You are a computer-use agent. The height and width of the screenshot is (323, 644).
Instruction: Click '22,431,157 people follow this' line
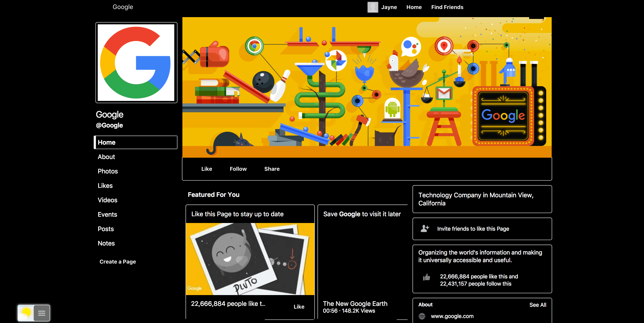tap(476, 284)
